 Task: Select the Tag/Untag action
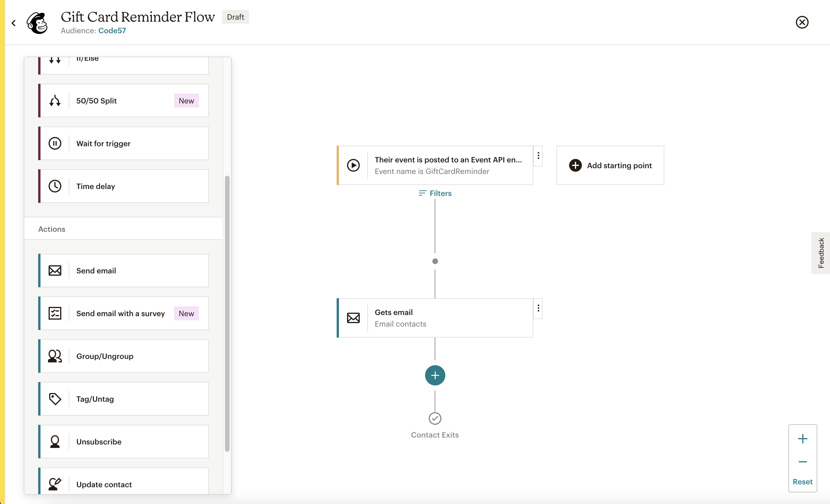tap(123, 399)
